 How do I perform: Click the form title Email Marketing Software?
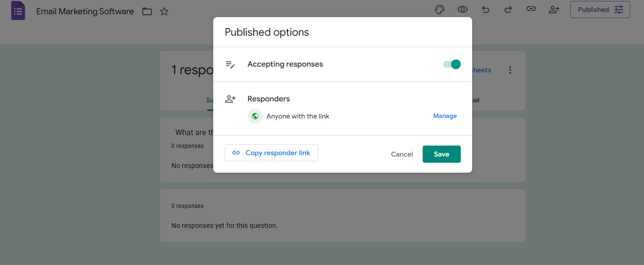point(85,11)
